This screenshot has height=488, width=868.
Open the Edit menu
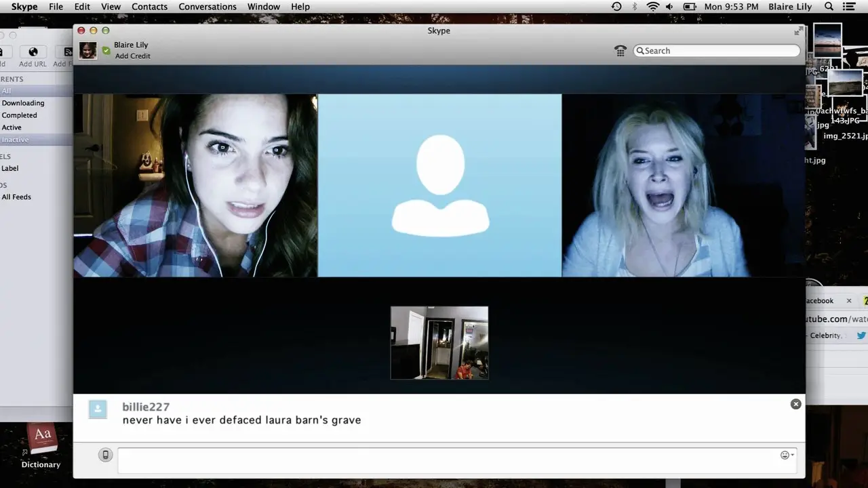(x=82, y=7)
